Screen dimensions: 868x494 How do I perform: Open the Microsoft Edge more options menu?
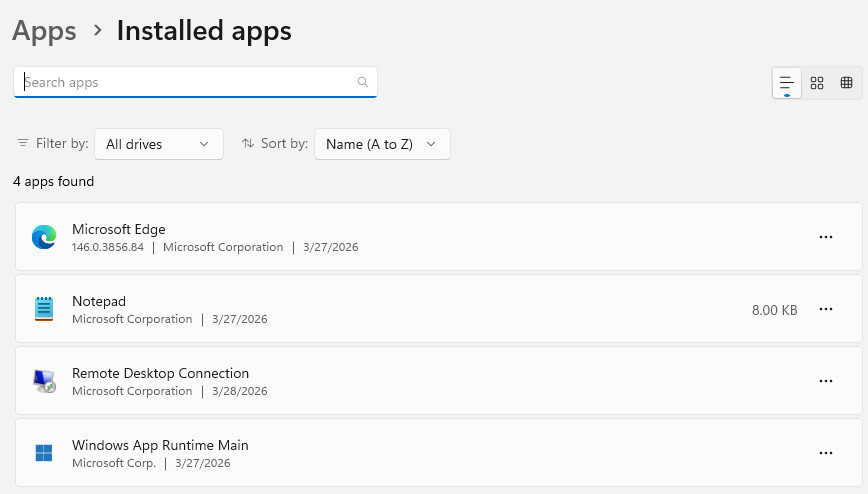tap(825, 237)
